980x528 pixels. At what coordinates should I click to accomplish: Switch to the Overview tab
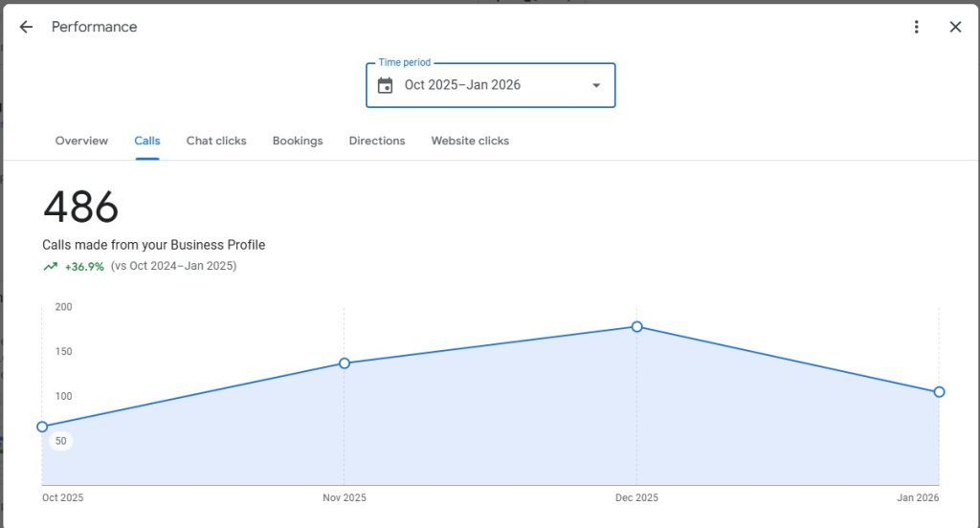click(x=81, y=141)
